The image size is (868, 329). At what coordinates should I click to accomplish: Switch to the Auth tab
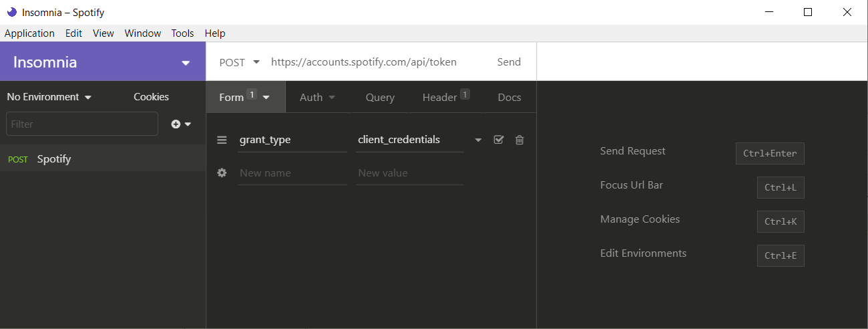[x=317, y=97]
